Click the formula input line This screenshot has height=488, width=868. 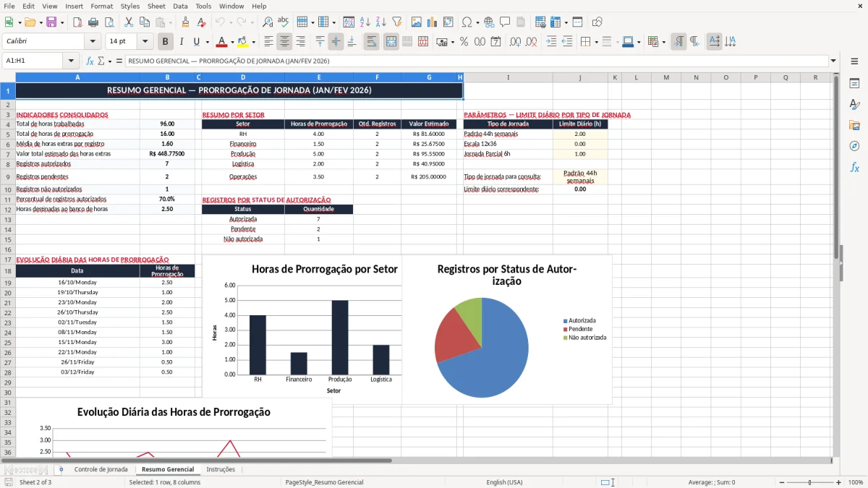476,61
